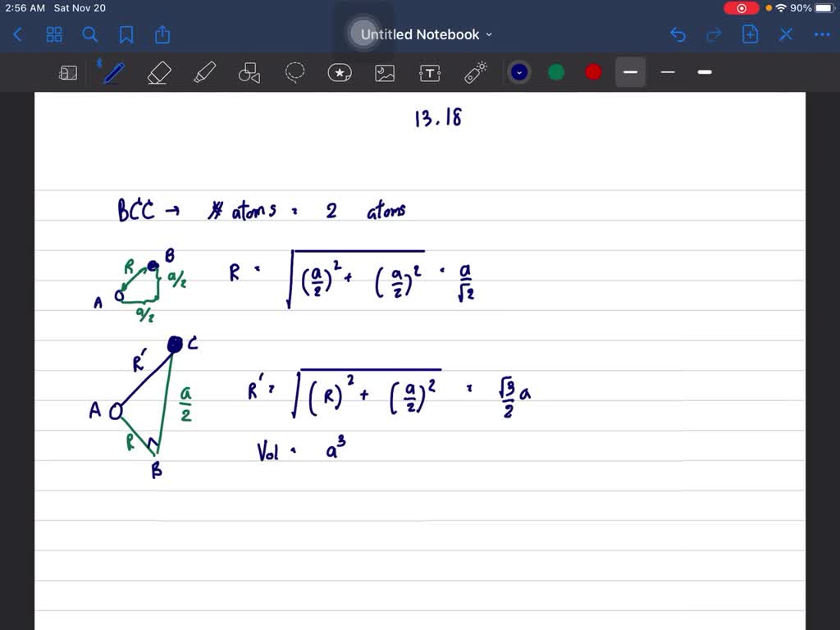The image size is (840, 630).
Task: Open the blue pen color options dropdown
Action: pyautogui.click(x=518, y=72)
